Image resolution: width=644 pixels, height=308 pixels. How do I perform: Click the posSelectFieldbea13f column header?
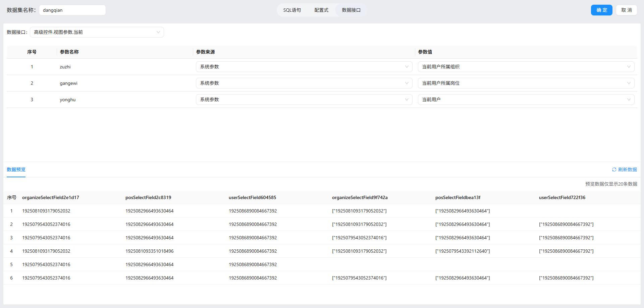click(x=458, y=197)
